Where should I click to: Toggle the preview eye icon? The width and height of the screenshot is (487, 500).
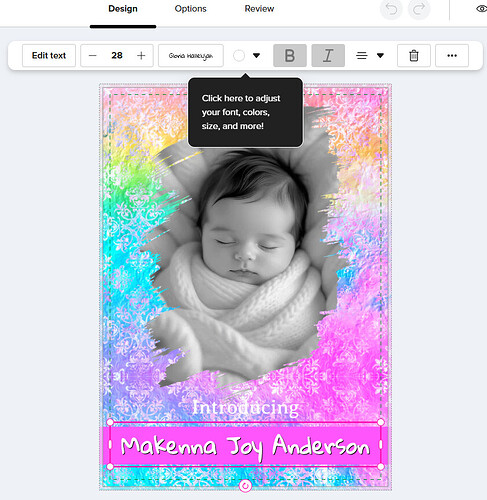coord(481,9)
